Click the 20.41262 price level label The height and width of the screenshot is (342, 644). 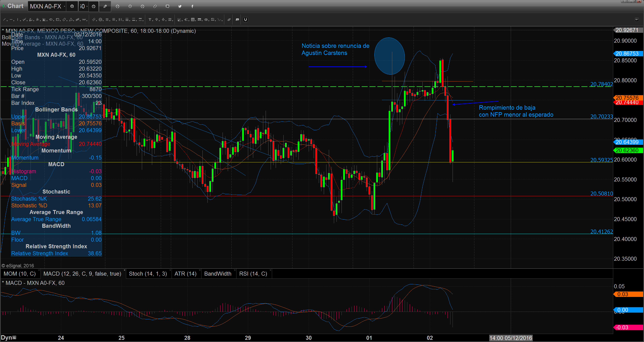click(x=602, y=232)
